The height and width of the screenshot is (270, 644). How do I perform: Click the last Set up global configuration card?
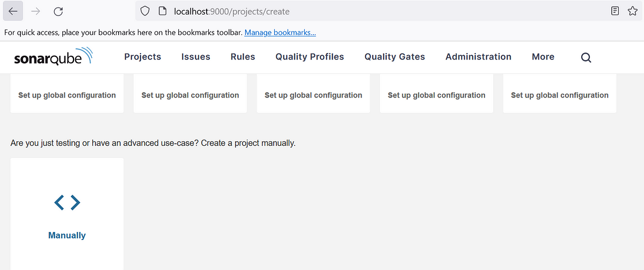[560, 94]
